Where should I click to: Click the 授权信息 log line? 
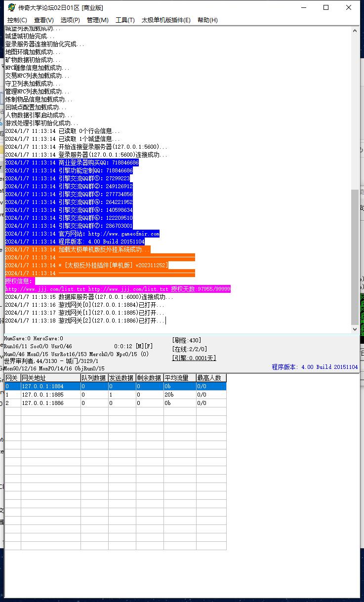pos(20,281)
